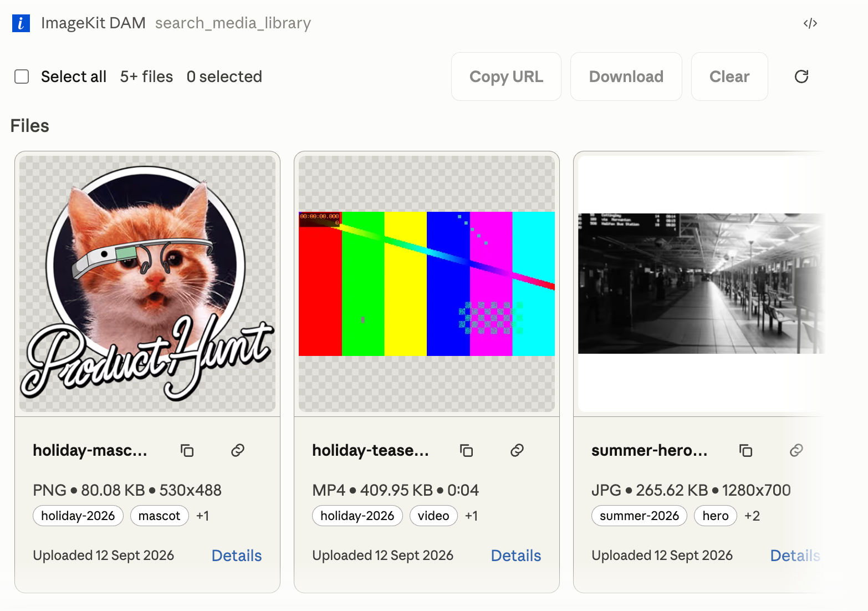Viewport: 868px width, 611px height.
Task: Expand the +1 tags on the holiday-tease… card
Action: (x=471, y=516)
